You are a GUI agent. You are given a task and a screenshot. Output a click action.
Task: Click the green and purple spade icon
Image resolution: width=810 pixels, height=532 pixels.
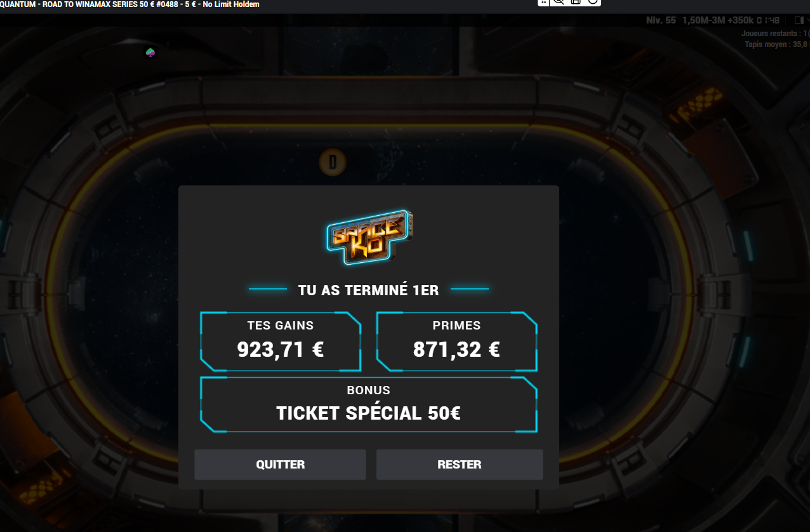click(150, 52)
